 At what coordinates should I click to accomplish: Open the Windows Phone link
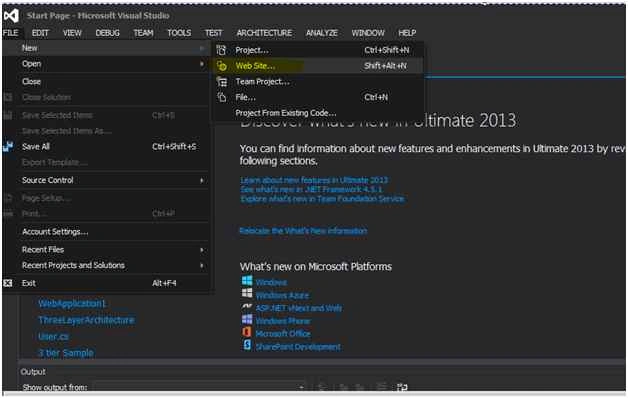pyautogui.click(x=283, y=321)
